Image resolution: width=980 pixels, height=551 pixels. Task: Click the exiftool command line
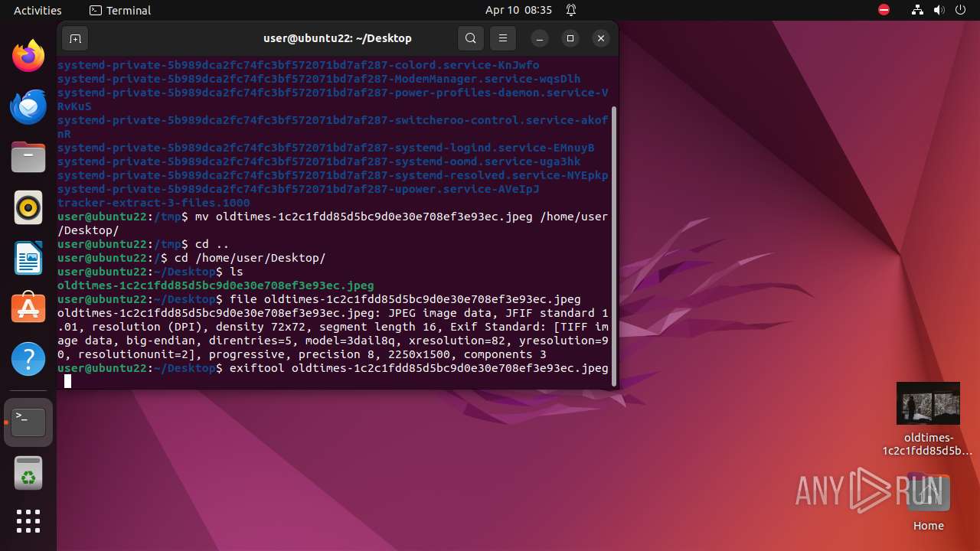point(333,368)
